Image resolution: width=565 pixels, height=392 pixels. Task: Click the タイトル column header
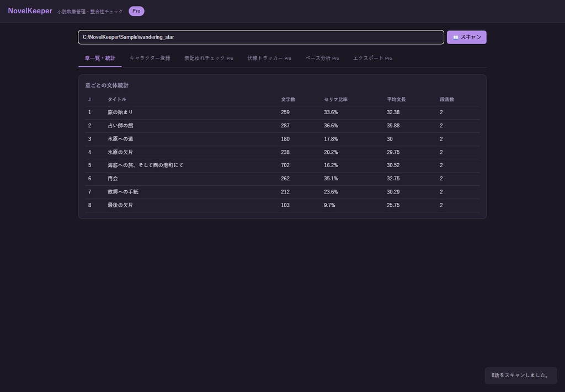point(117,99)
